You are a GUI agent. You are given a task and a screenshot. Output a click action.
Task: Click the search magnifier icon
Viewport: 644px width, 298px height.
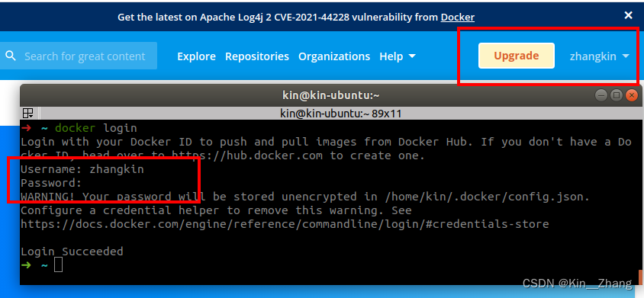[11, 56]
